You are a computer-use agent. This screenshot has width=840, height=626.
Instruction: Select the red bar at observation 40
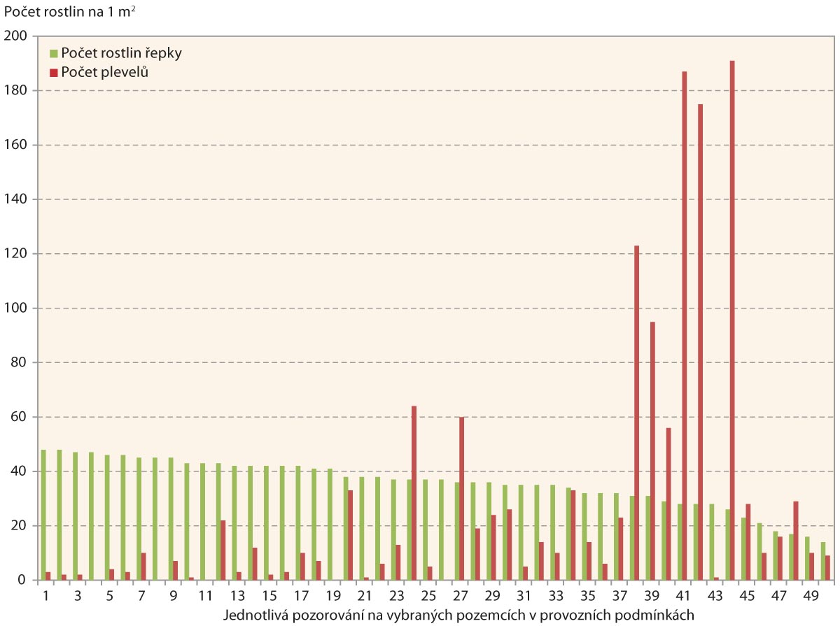668,504
